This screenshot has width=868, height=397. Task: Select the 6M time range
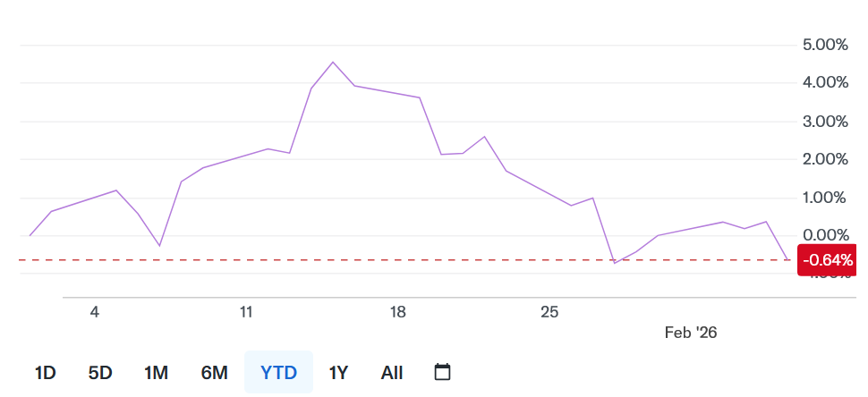point(214,373)
